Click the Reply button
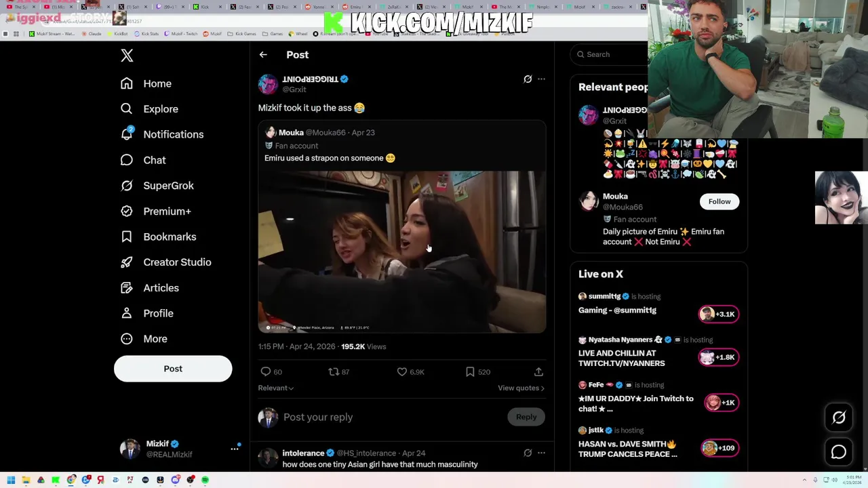Viewport: 868px width, 488px height. click(526, 417)
